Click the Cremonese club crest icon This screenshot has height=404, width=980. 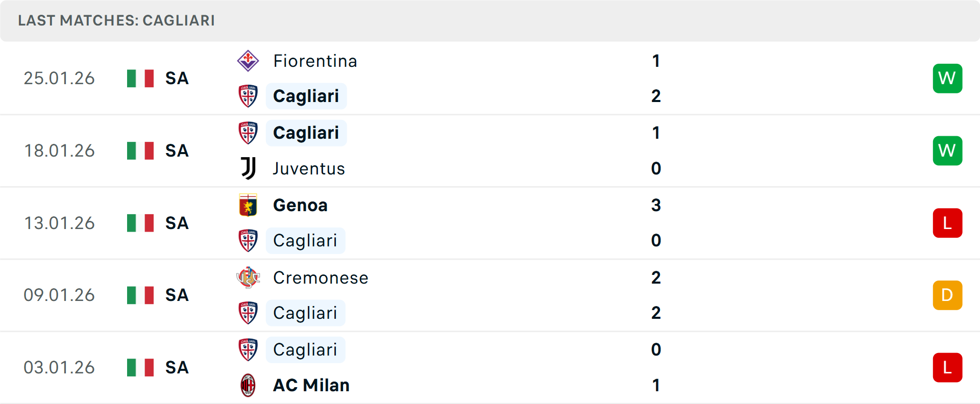(248, 277)
